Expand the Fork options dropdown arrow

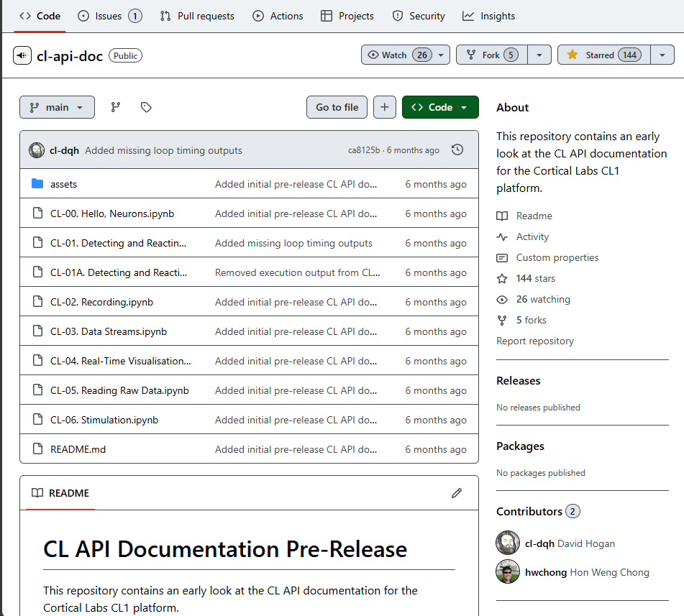[x=539, y=55]
